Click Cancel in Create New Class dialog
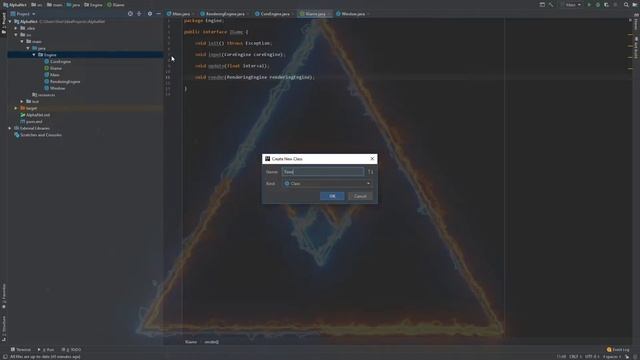The height and width of the screenshot is (360, 640). click(x=360, y=196)
